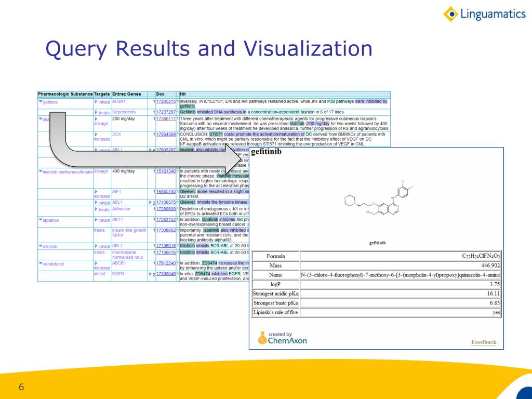Select the Strongest acidic pKa value 16.11
The width and height of the screenshot is (532, 399).
pyautogui.click(x=494, y=294)
